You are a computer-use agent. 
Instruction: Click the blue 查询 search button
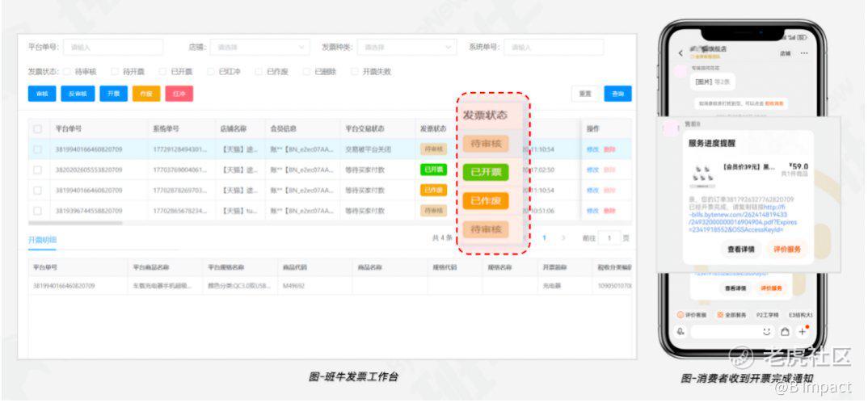617,94
